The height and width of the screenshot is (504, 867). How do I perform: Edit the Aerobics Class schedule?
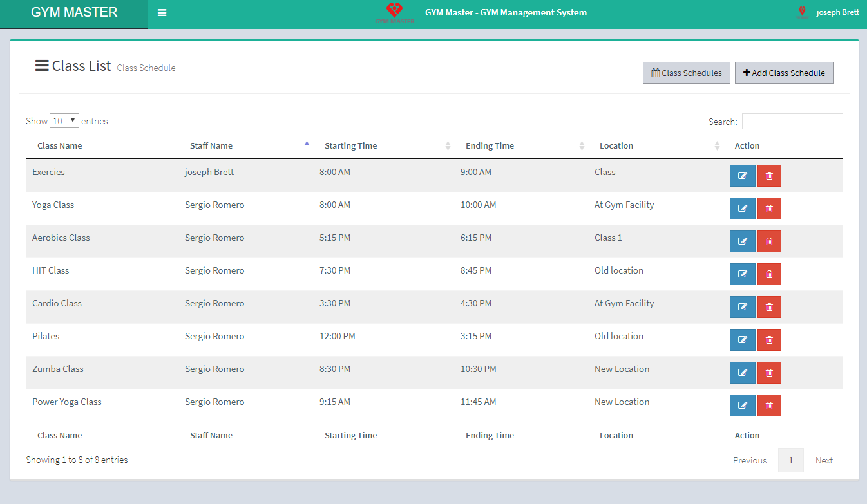point(742,241)
